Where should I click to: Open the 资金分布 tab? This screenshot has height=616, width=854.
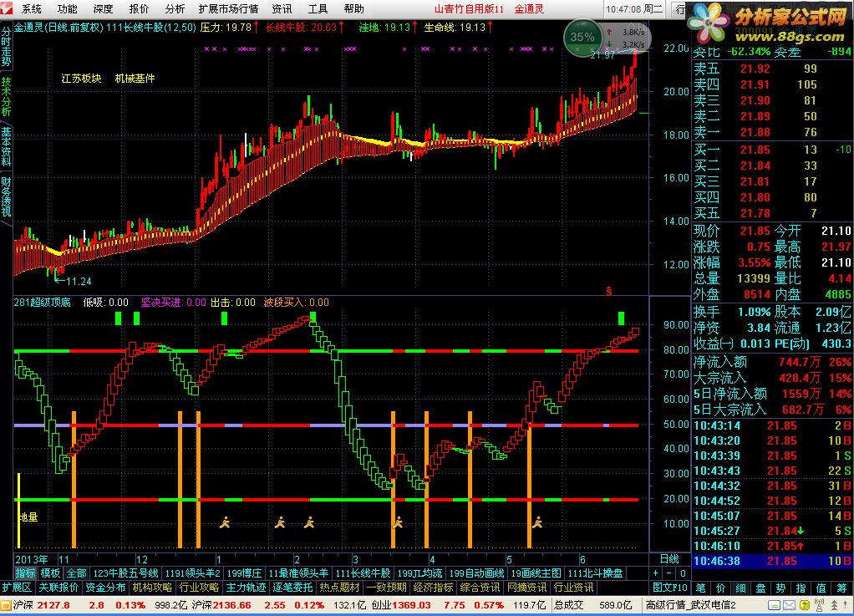(x=105, y=587)
